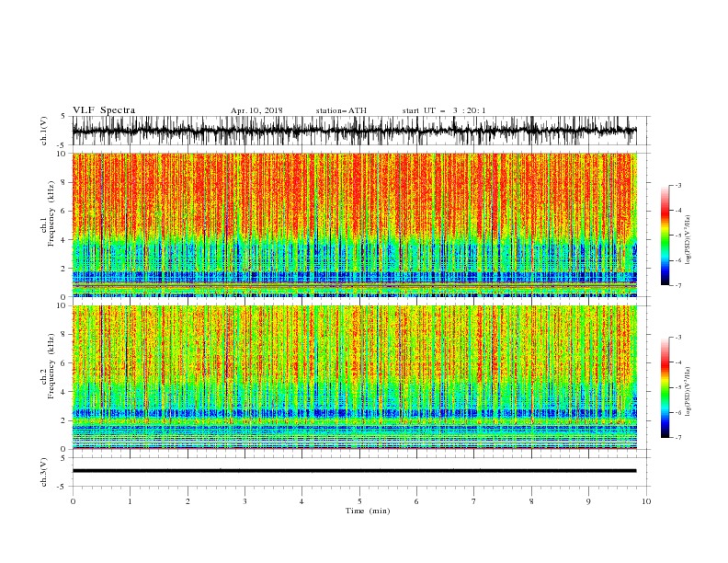Click the "-3" label on upper colorbar
728x563 pixels.
point(678,186)
